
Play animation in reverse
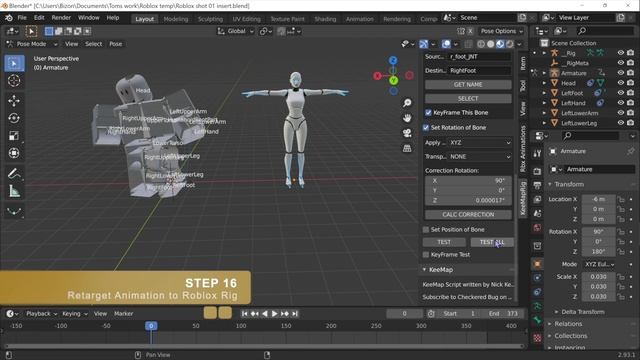(x=264, y=313)
